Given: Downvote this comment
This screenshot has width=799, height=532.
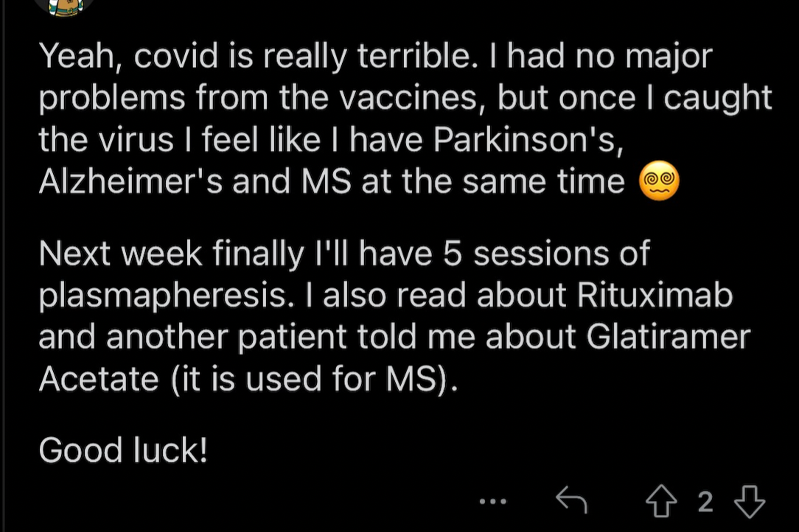Looking at the screenshot, I should [x=749, y=502].
